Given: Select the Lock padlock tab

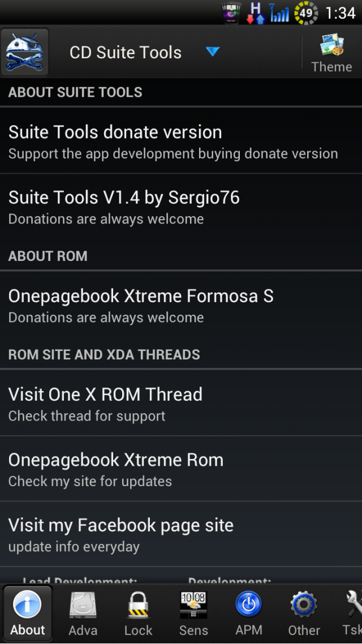Looking at the screenshot, I should [139, 613].
